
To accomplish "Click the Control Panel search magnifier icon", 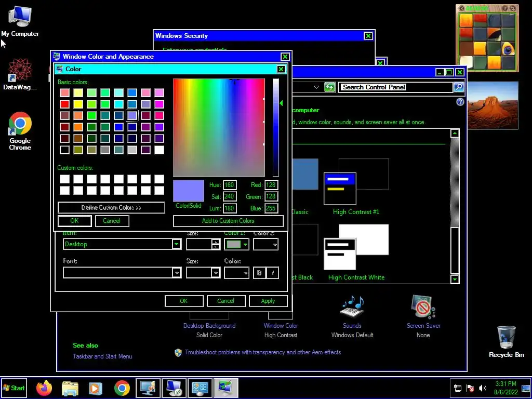I will pos(458,87).
